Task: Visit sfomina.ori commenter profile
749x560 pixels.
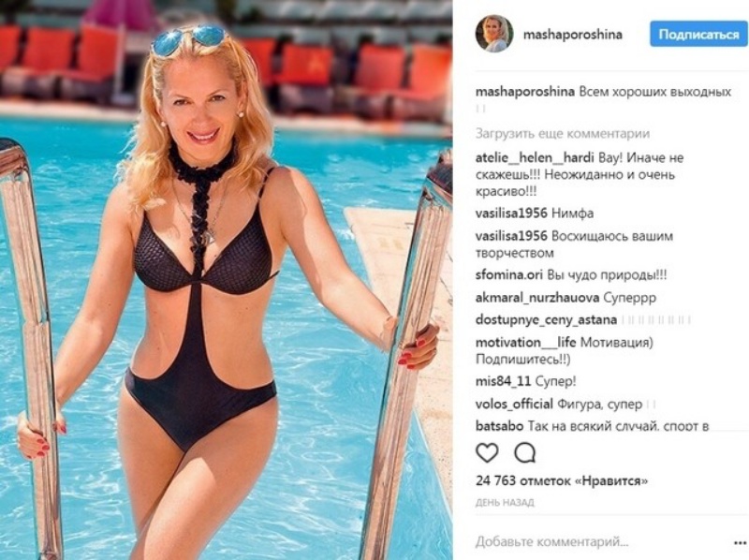Action: pos(508,275)
